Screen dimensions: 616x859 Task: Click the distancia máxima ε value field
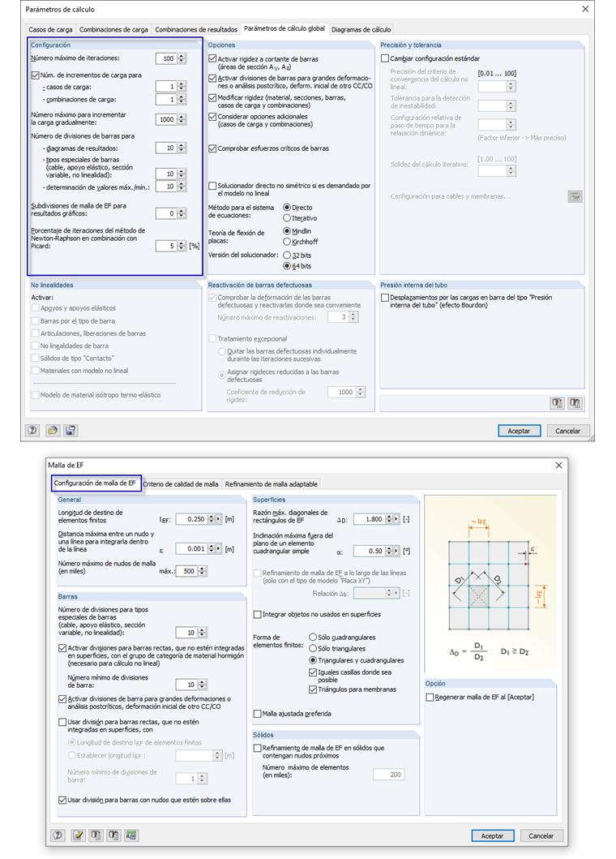(x=191, y=548)
